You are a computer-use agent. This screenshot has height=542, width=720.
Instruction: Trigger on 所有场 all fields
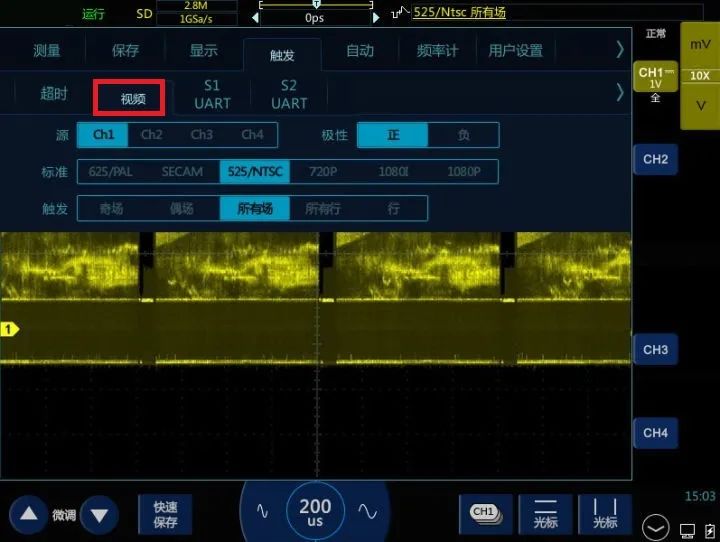coord(255,209)
